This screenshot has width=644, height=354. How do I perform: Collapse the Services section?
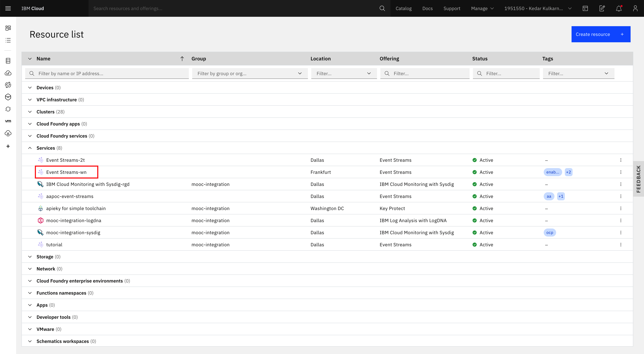pyautogui.click(x=30, y=148)
